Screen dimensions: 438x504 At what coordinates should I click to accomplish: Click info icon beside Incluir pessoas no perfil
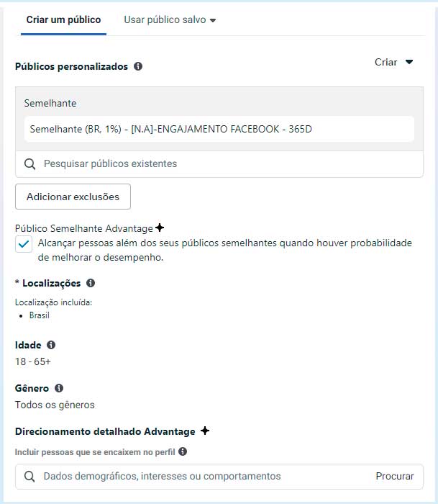pyautogui.click(x=183, y=451)
